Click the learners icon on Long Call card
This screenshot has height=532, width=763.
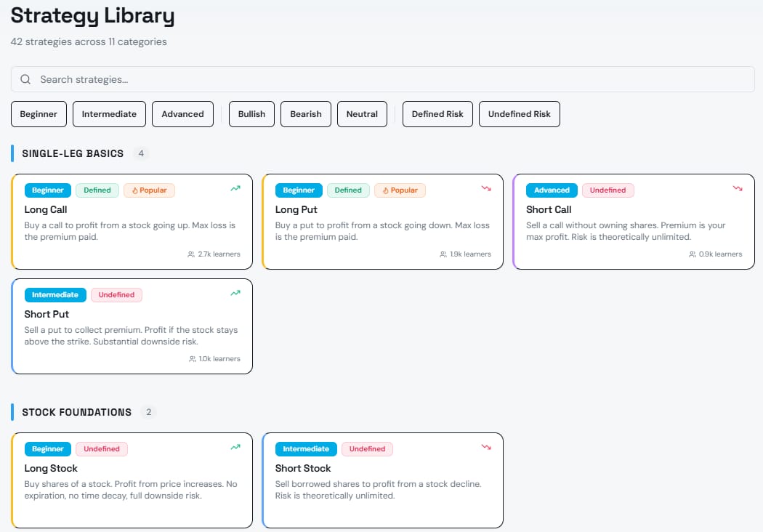click(x=191, y=254)
